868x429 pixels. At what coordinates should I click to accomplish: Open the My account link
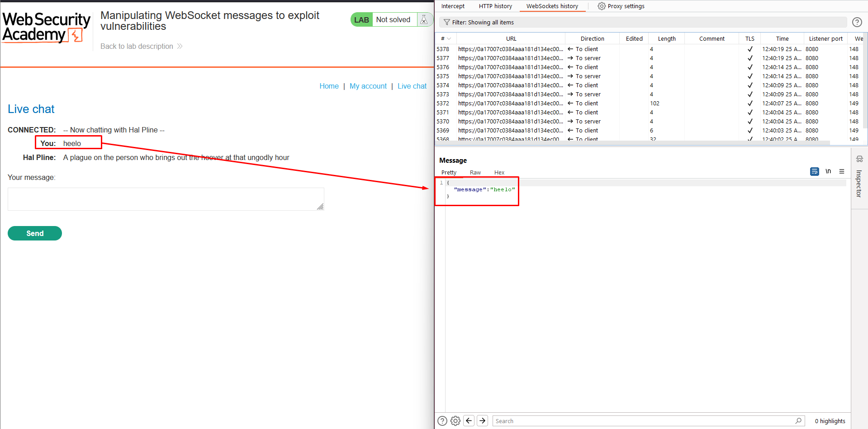[x=368, y=86]
